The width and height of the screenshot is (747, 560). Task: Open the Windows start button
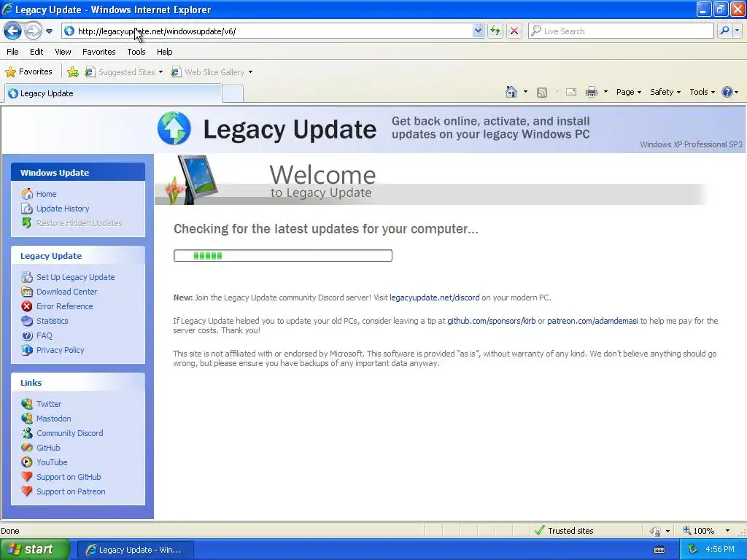[34, 550]
